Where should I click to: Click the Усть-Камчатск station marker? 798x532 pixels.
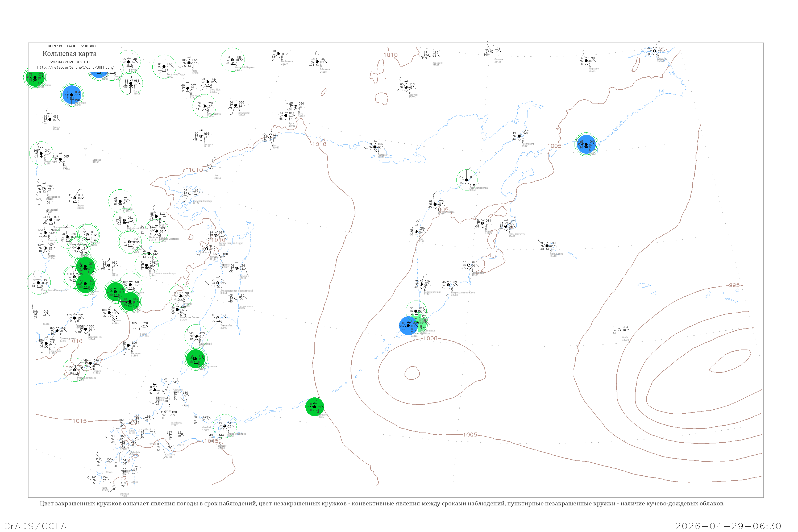coord(506,226)
